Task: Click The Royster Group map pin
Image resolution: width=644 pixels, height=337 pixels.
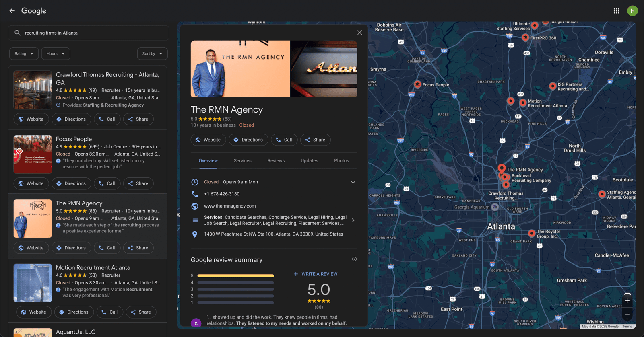Action: coord(532,233)
